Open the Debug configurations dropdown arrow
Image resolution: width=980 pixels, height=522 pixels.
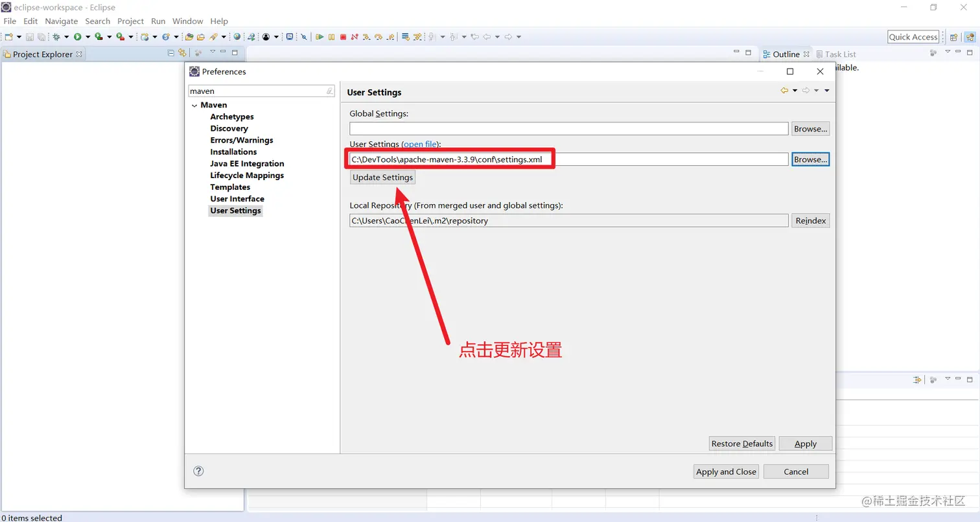coord(67,37)
